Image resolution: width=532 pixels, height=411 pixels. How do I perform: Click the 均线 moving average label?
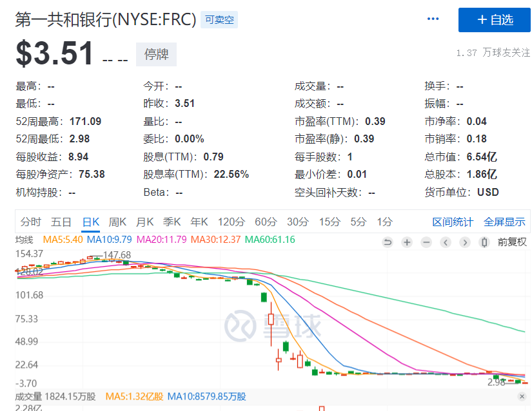25,240
